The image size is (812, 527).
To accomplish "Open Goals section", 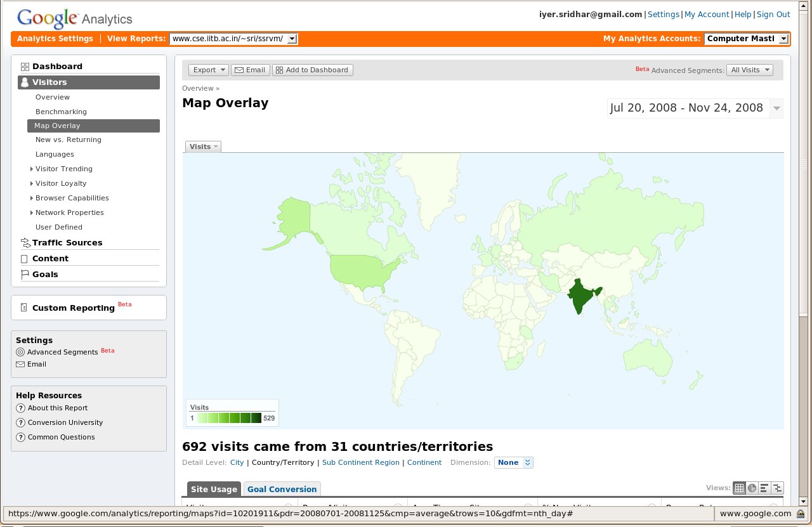I will coord(45,274).
